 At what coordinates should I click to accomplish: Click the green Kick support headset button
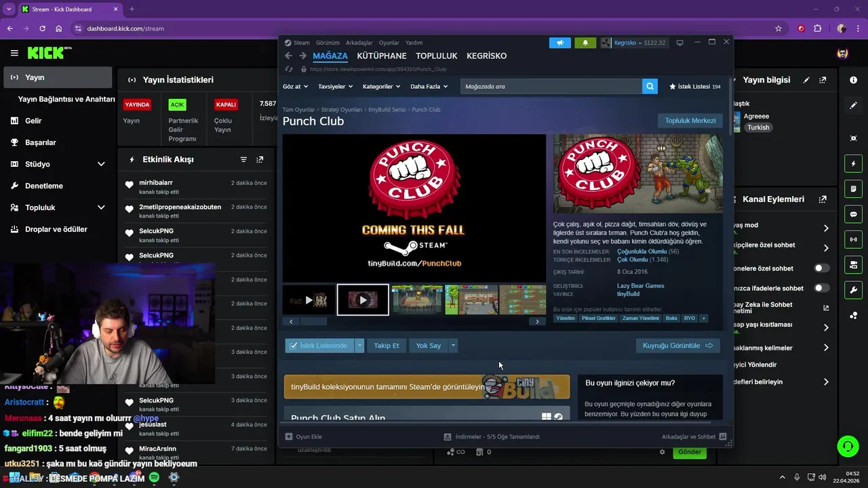point(848,446)
